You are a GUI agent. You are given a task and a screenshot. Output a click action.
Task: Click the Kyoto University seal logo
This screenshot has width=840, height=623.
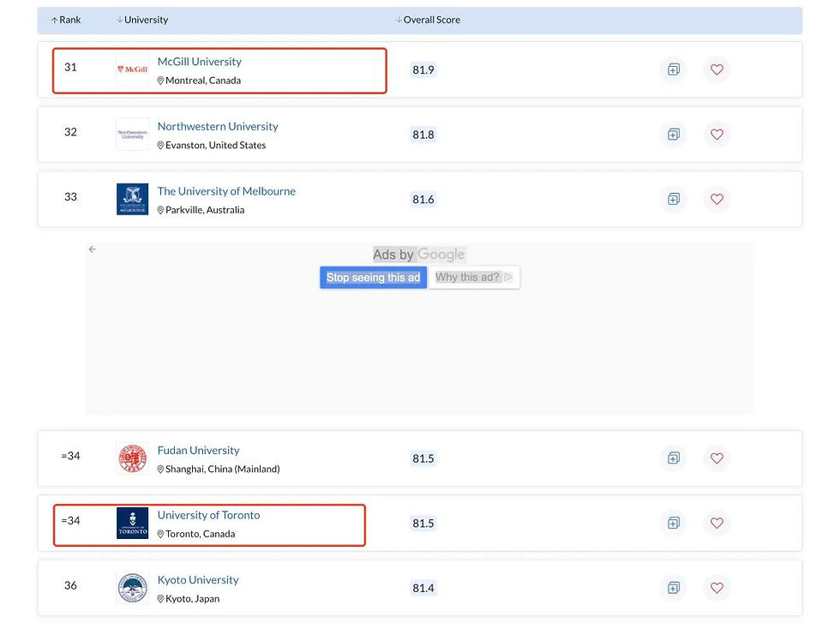pos(132,588)
